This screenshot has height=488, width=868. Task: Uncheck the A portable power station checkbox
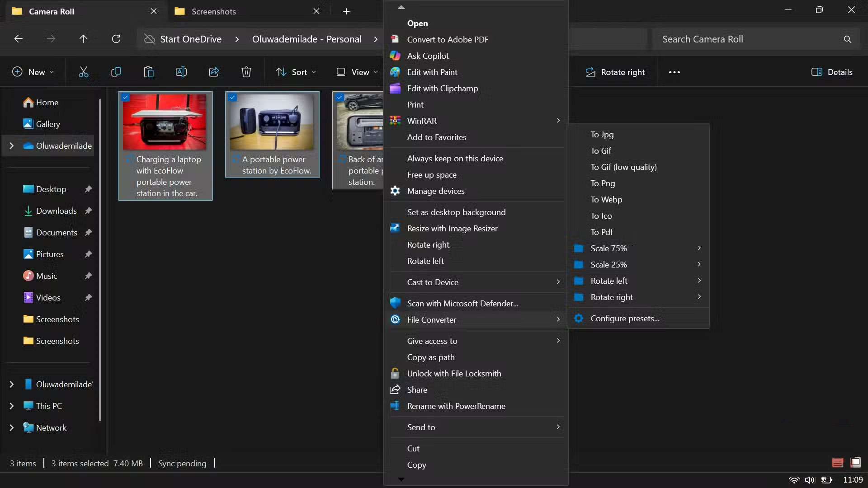pyautogui.click(x=232, y=98)
